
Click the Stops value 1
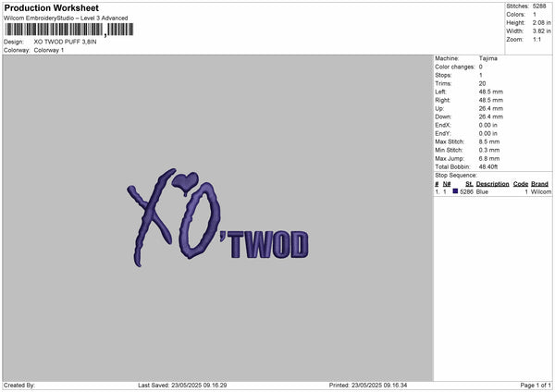[481, 75]
